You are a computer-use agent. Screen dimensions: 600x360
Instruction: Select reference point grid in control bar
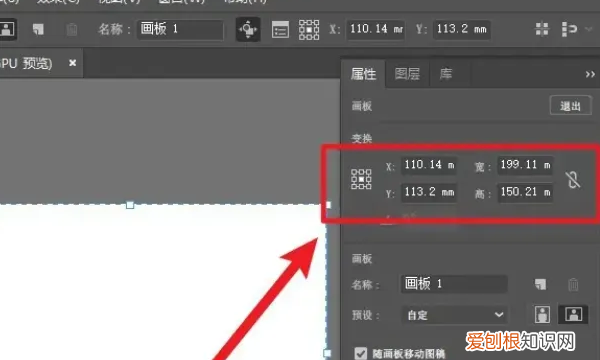click(x=309, y=29)
